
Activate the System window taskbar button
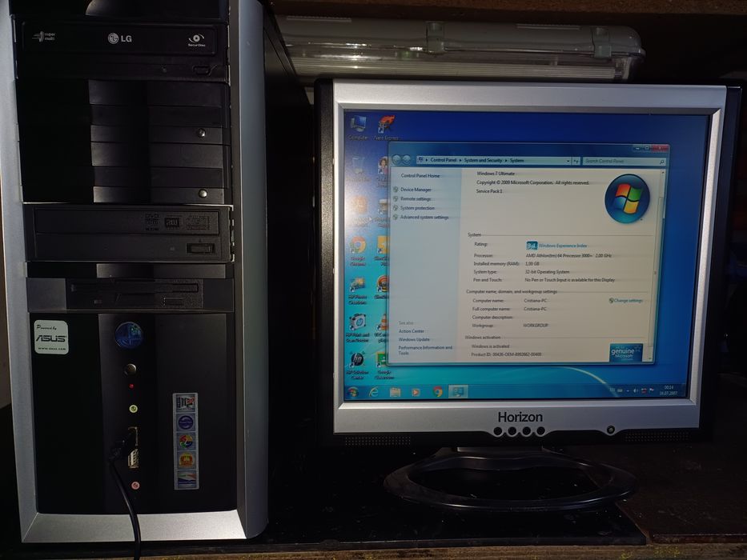coord(458,392)
